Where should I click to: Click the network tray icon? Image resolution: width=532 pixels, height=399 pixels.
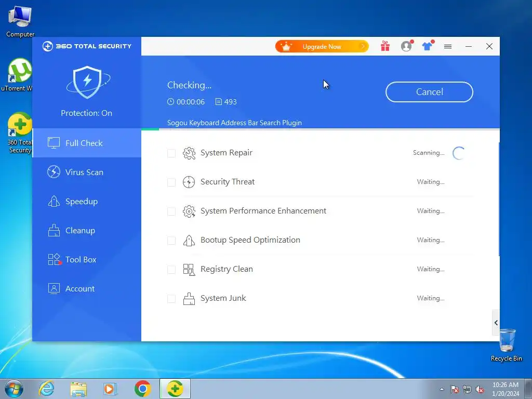(467, 390)
